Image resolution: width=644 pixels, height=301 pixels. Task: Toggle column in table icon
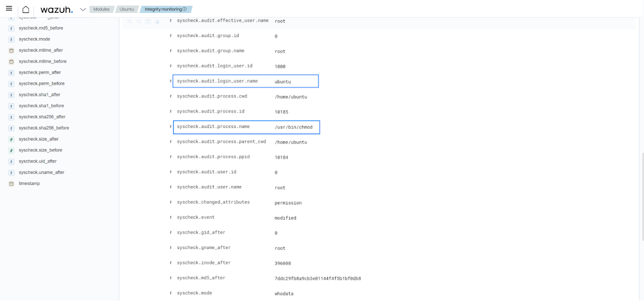[148, 21]
